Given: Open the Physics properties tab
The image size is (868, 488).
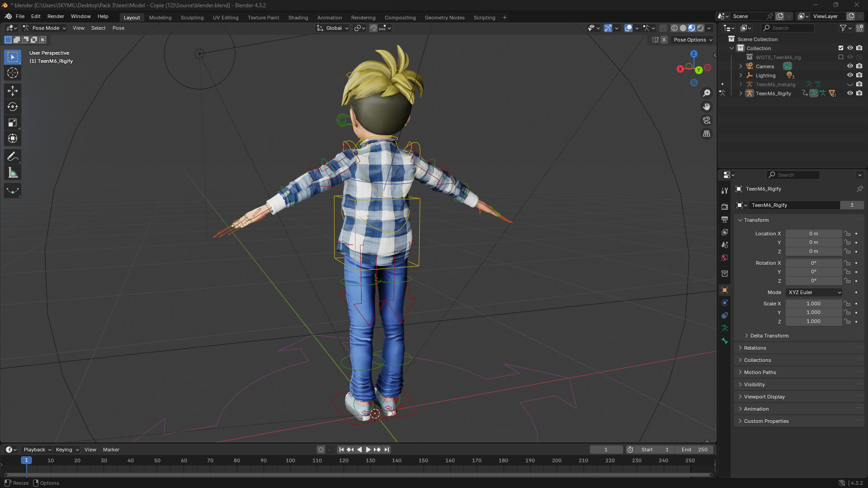Looking at the screenshot, I should tap(725, 302).
